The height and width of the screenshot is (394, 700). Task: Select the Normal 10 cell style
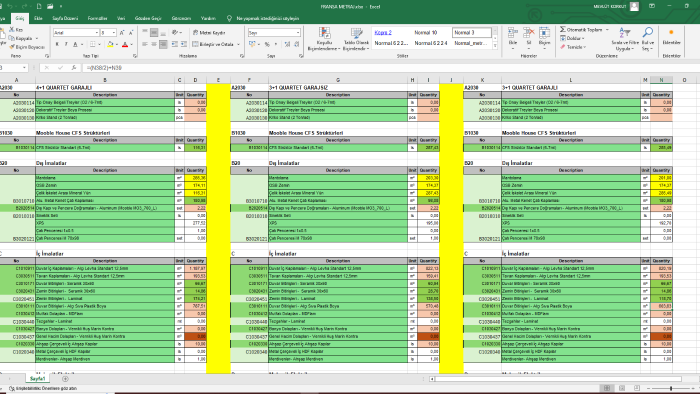[426, 33]
